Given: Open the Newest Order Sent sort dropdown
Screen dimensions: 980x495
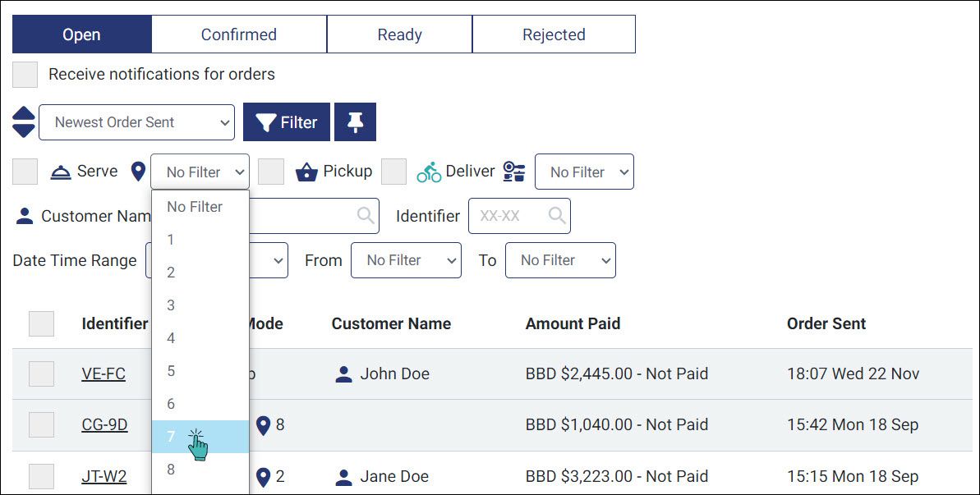Looking at the screenshot, I should coord(137,122).
